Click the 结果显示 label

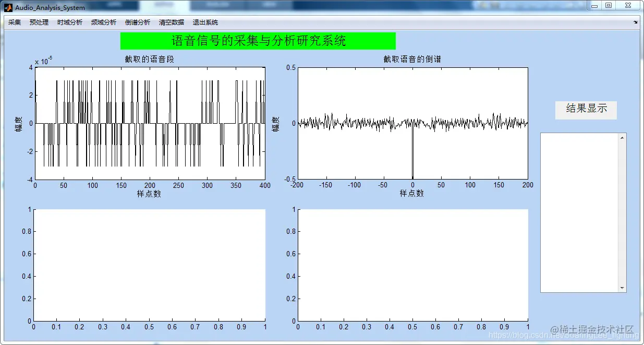586,110
